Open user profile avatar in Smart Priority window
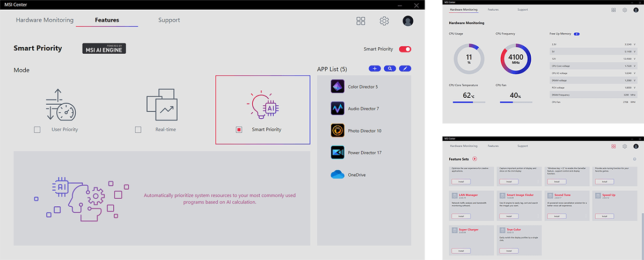The image size is (644, 260). click(408, 21)
